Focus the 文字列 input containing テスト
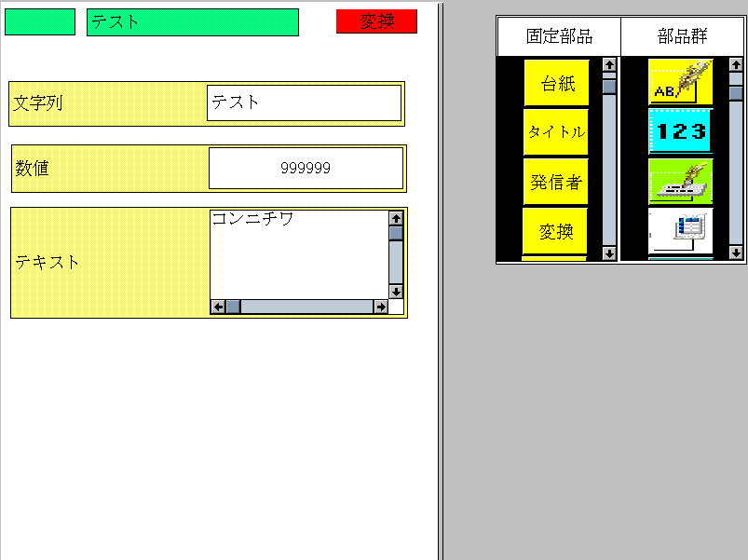 coord(304,102)
